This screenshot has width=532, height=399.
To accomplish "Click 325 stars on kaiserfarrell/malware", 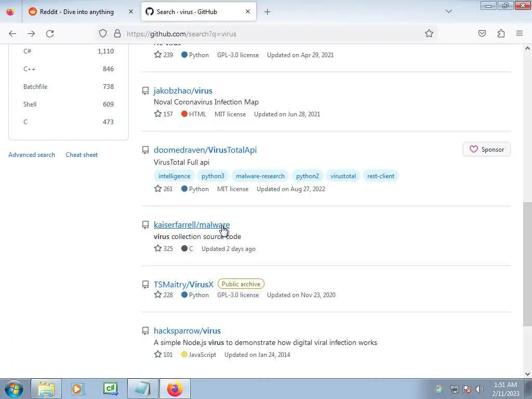I will 164,248.
